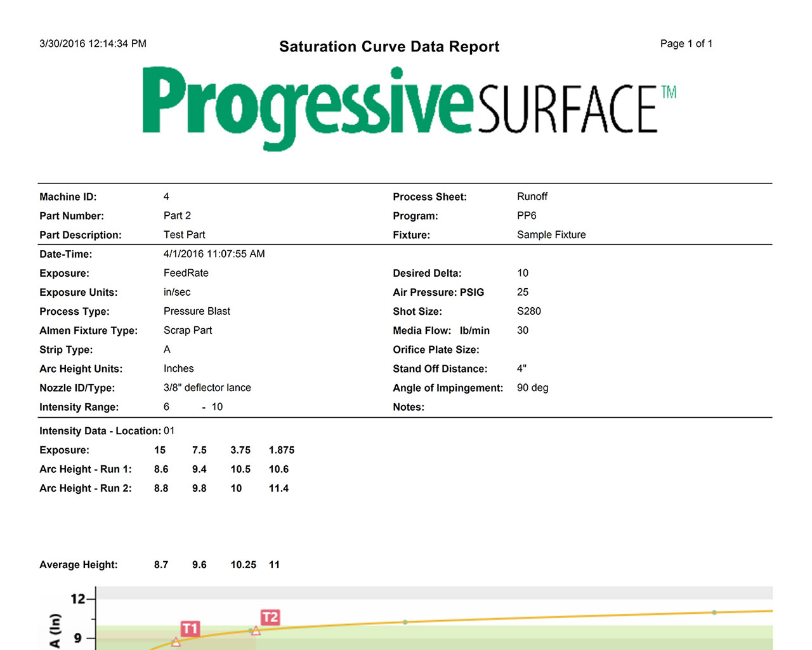Click Air Pressure value 25
The image size is (812, 650).
523,292
